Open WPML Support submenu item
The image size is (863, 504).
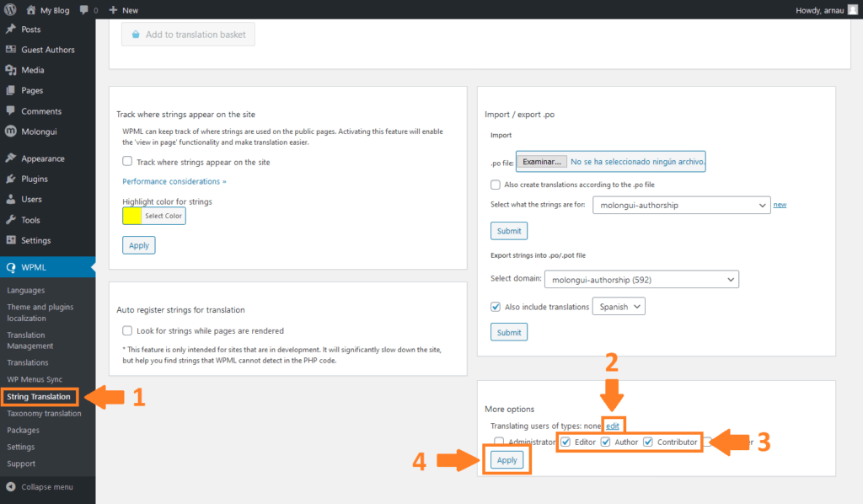(21, 464)
